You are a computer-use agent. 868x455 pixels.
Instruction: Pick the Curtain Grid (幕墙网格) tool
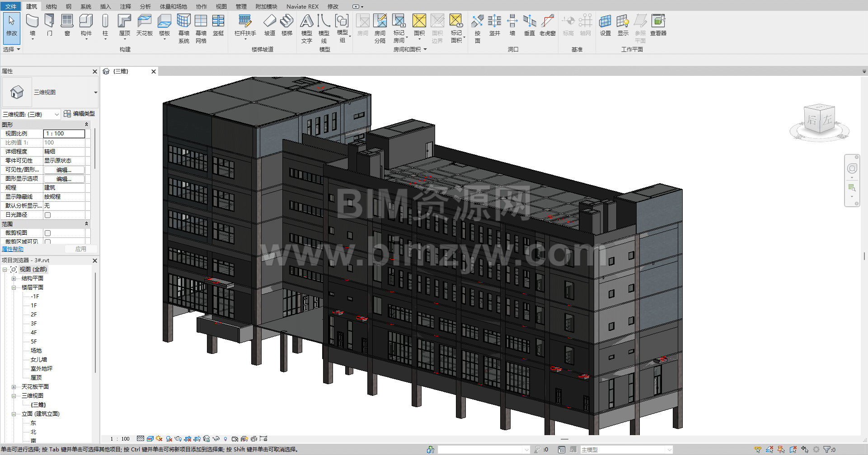pos(201,28)
